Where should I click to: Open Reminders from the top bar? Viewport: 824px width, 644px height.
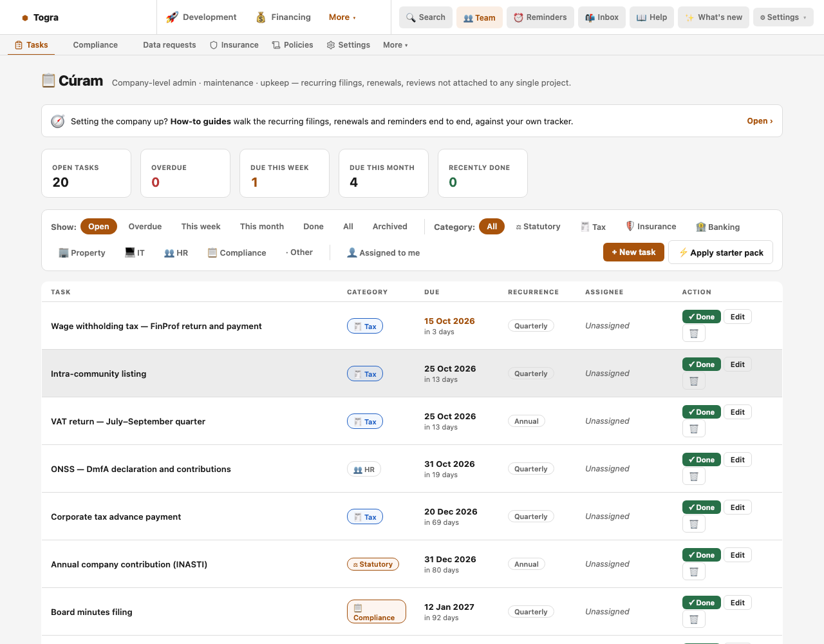[540, 17]
